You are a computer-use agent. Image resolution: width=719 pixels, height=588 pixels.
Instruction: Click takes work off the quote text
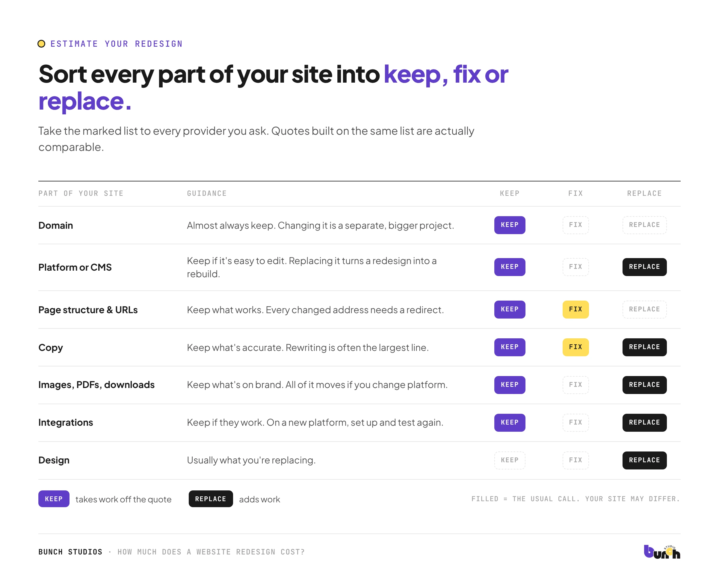pyautogui.click(x=123, y=499)
